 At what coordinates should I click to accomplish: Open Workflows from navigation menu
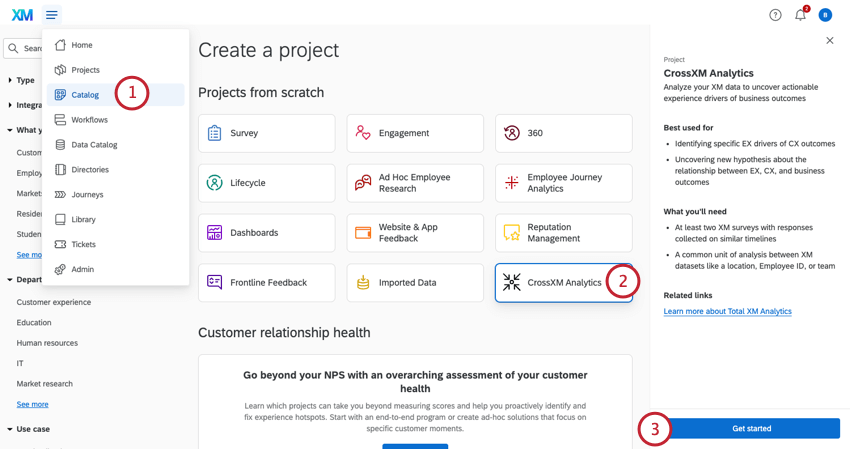point(89,120)
